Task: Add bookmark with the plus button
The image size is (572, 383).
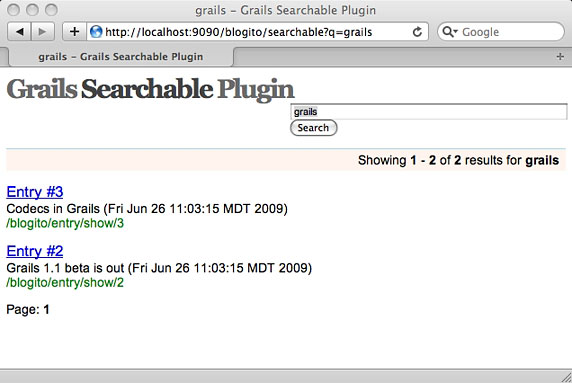Action: pos(74,32)
